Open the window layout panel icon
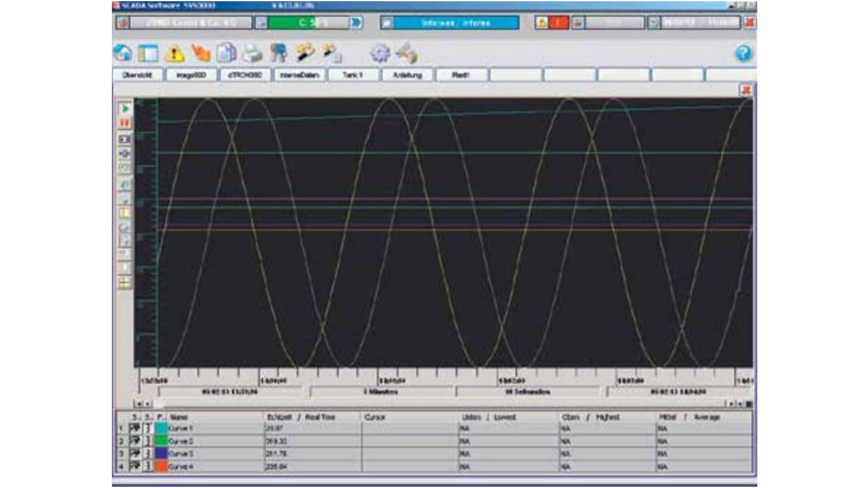This screenshot has height=488, width=868. [x=148, y=53]
